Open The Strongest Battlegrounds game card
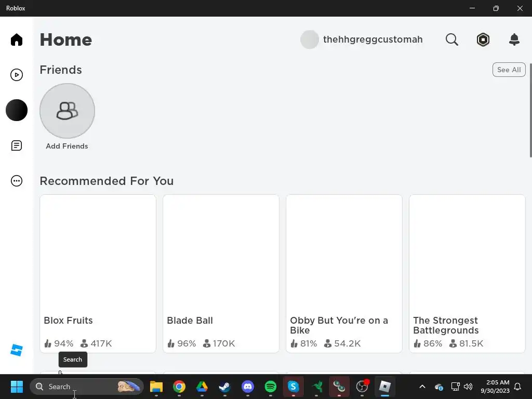Image resolution: width=532 pixels, height=399 pixels. [x=467, y=273]
